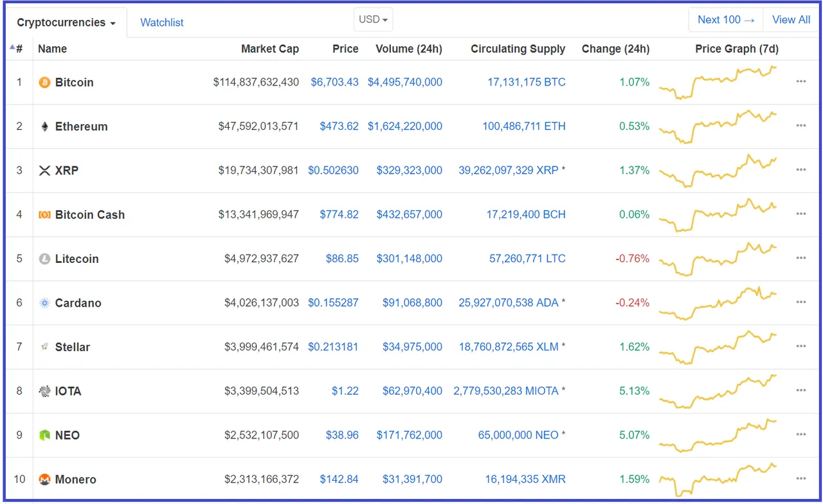
Task: Open the Stellar name link
Action: [73, 347]
